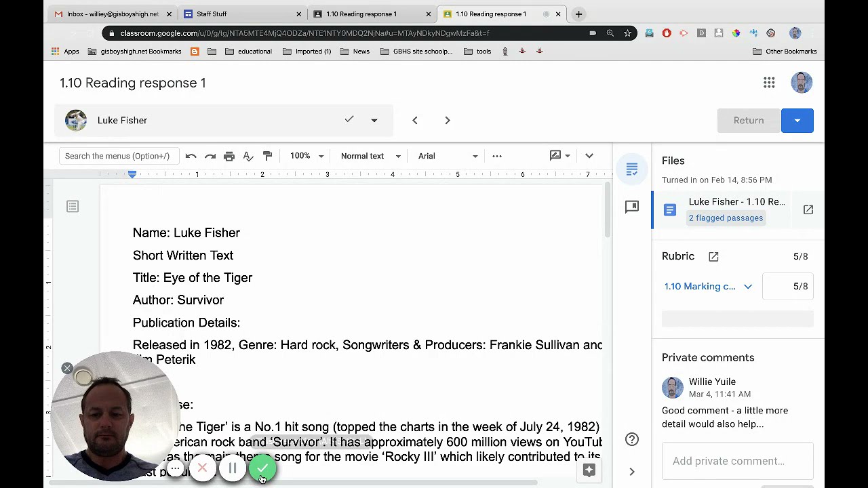Click the Return button
Viewport: 868px width, 488px height.
tap(749, 121)
